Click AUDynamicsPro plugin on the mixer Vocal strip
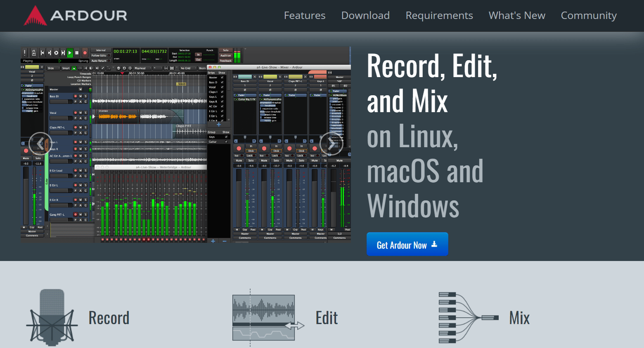644x348 pixels. 270,99
